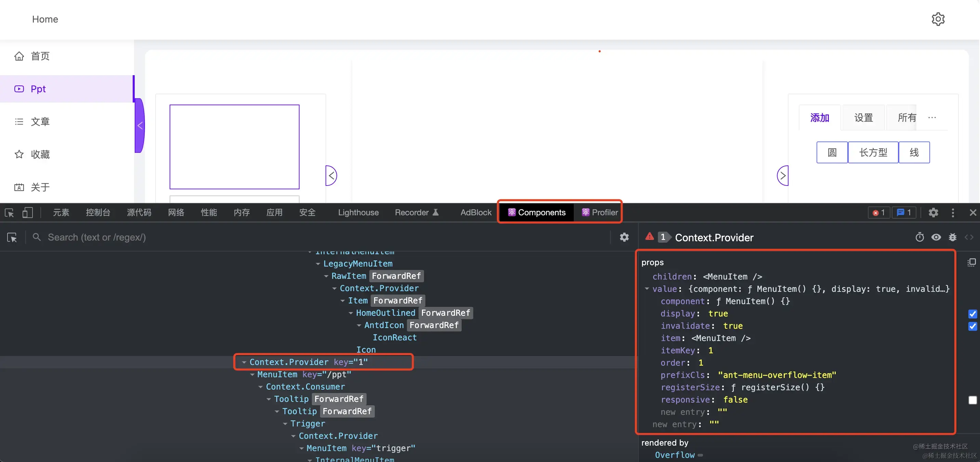Open settings gear in Home header
The height and width of the screenshot is (462, 980).
(x=938, y=19)
